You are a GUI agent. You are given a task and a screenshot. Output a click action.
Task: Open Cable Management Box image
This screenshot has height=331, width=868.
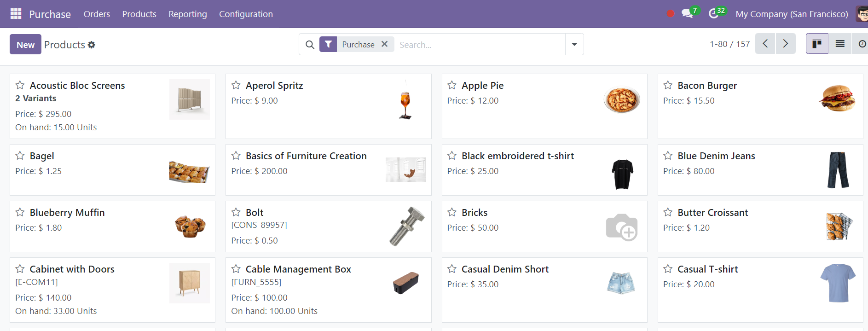click(406, 283)
